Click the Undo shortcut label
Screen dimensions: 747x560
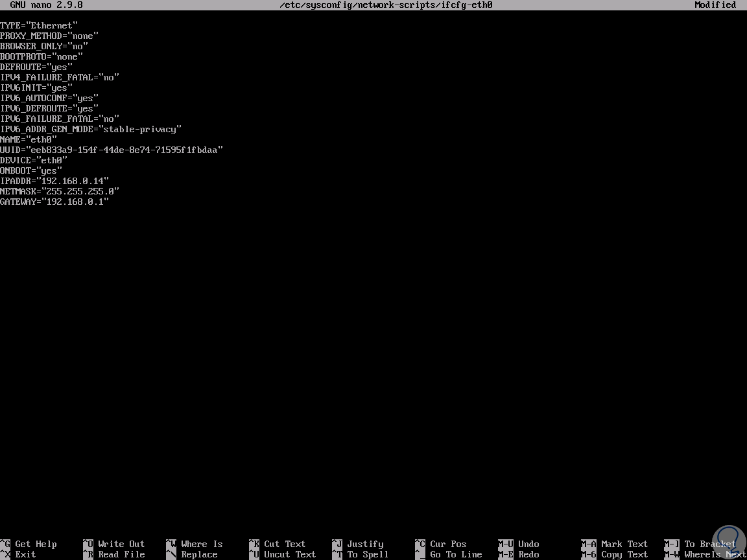tap(528, 544)
